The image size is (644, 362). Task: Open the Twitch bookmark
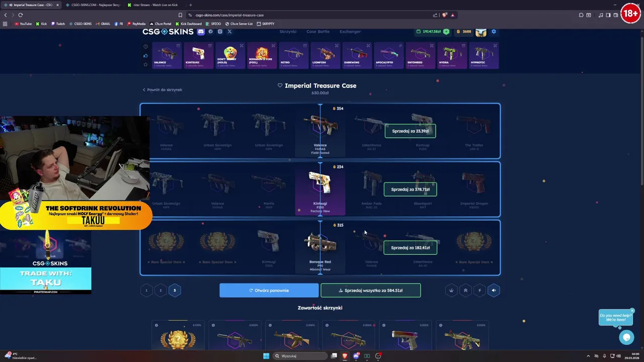(x=58, y=24)
